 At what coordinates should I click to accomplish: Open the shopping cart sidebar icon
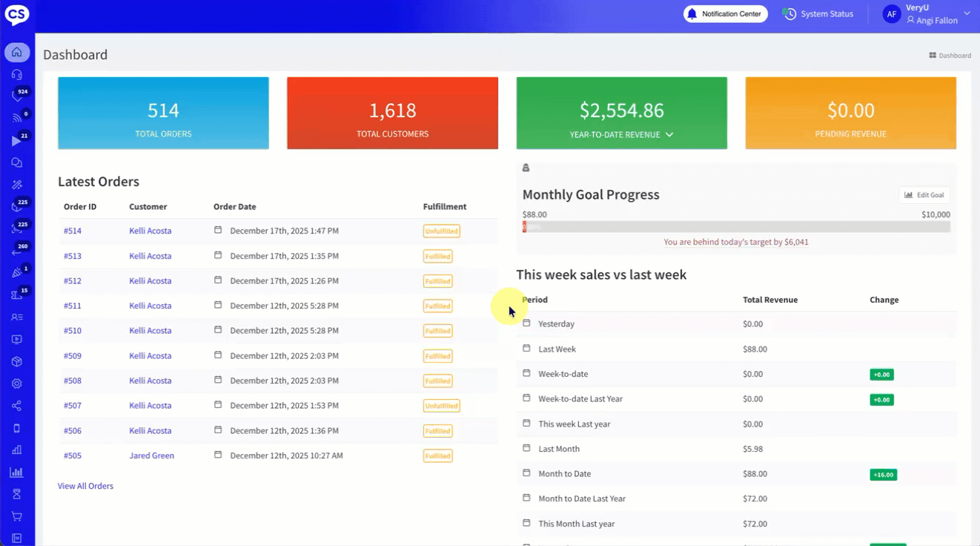click(x=16, y=516)
